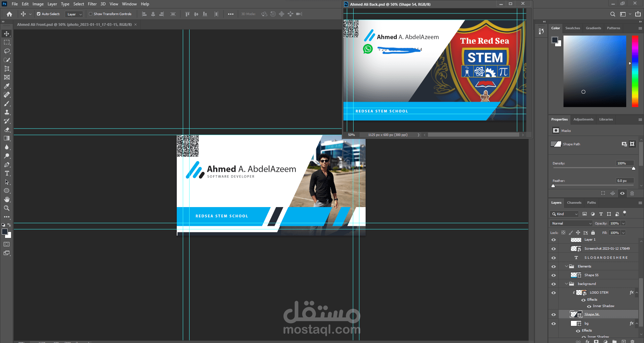
Task: Select the Spot Healing Brush tool
Action: [7, 95]
